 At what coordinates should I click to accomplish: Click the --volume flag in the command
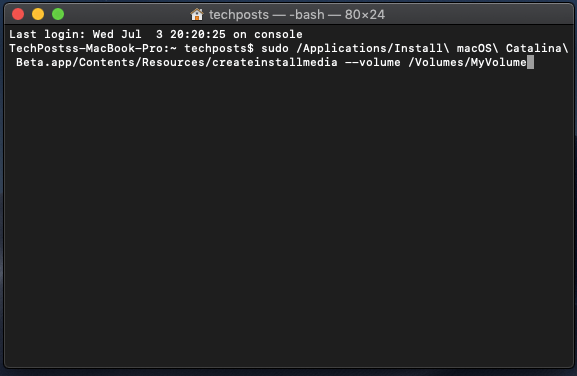[x=372, y=62]
